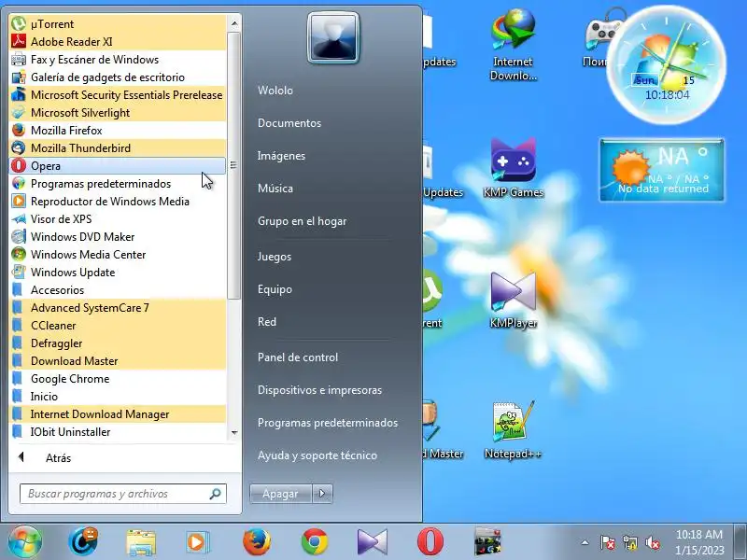747x560 pixels.
Task: Open Mozilla Thunderbird
Action: click(x=118, y=148)
